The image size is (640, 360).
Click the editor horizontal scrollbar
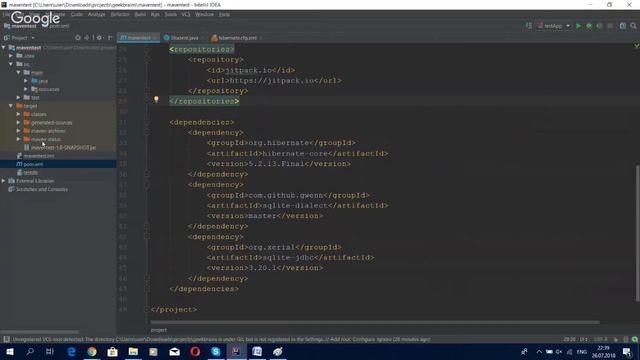375,322
